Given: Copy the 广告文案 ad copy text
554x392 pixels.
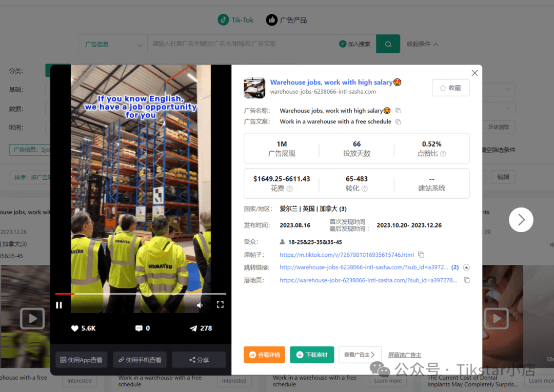Looking at the screenshot, I should coord(398,122).
